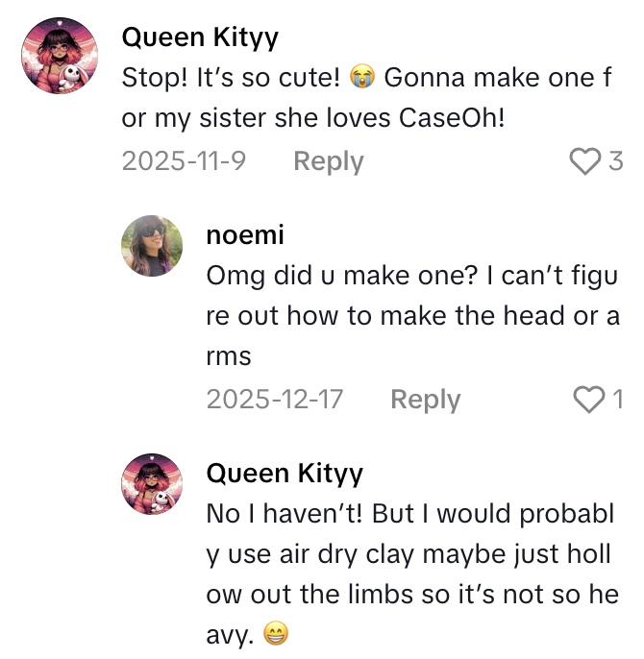The height and width of the screenshot is (659, 644).
Task: Open the Queen Kityy username on the top comment
Action: (200, 38)
